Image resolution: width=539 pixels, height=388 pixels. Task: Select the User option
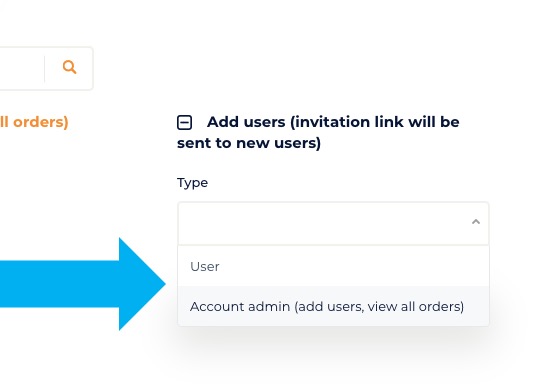[x=333, y=266]
